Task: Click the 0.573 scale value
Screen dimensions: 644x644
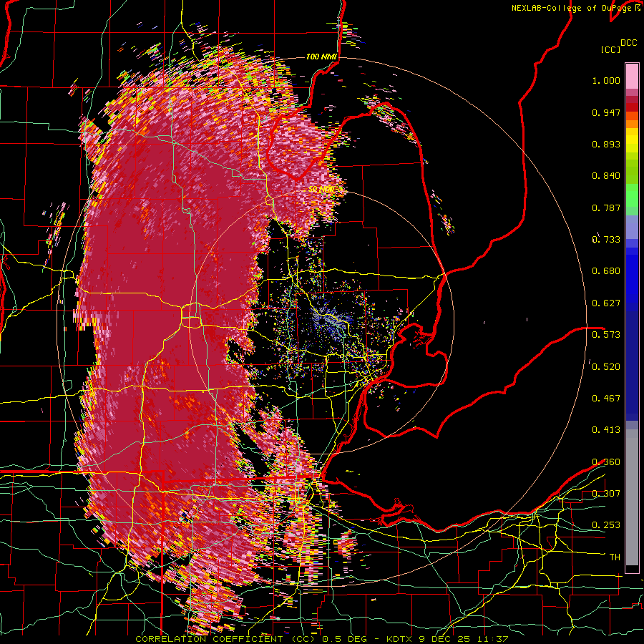Action: [606, 334]
